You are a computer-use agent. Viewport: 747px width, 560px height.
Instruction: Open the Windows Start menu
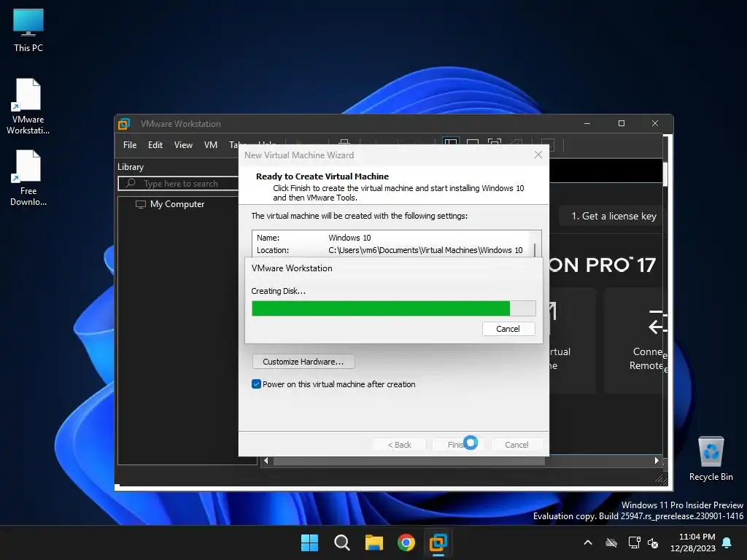pos(309,542)
